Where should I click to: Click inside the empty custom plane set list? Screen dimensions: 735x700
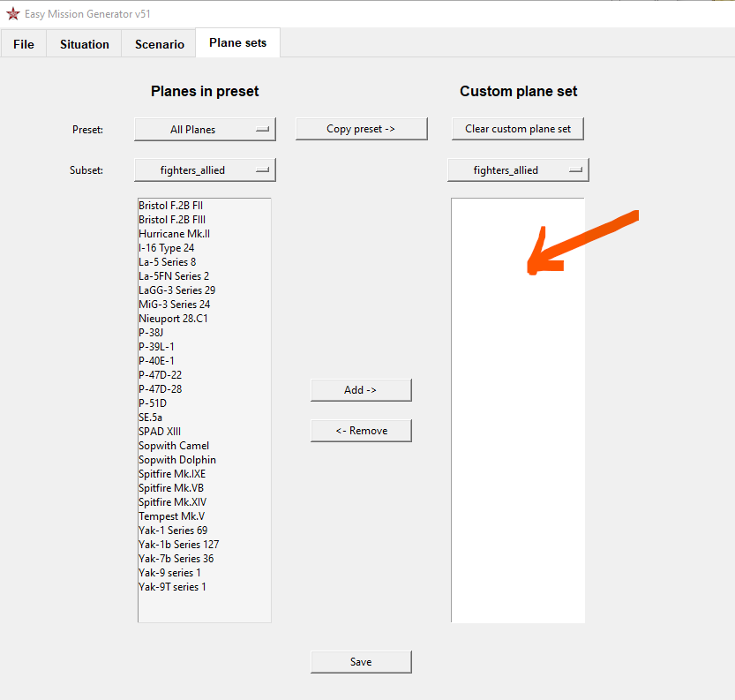click(x=518, y=410)
